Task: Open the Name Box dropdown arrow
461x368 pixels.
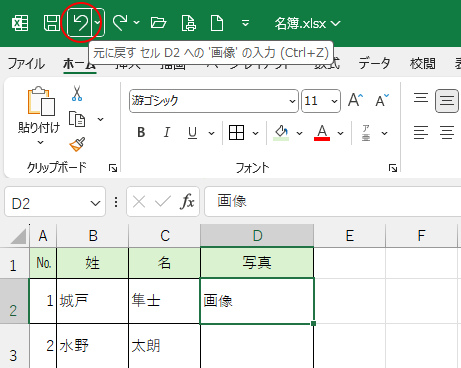Action: (95, 203)
